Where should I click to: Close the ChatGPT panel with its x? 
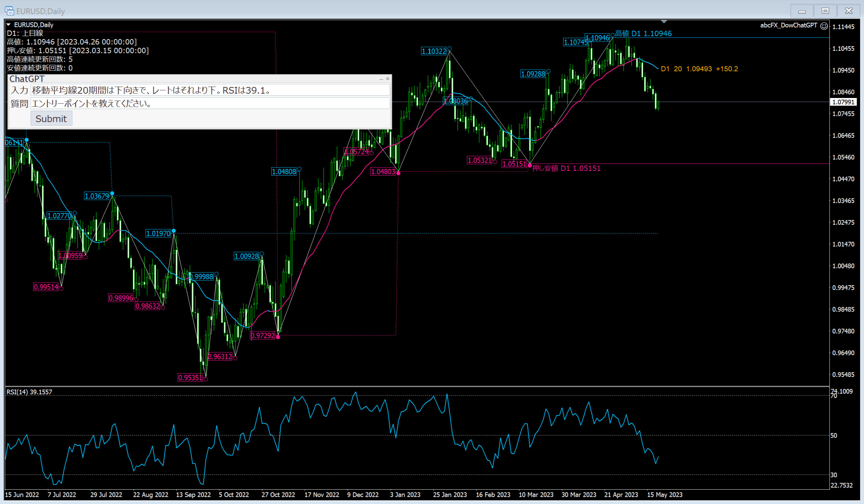click(388, 79)
